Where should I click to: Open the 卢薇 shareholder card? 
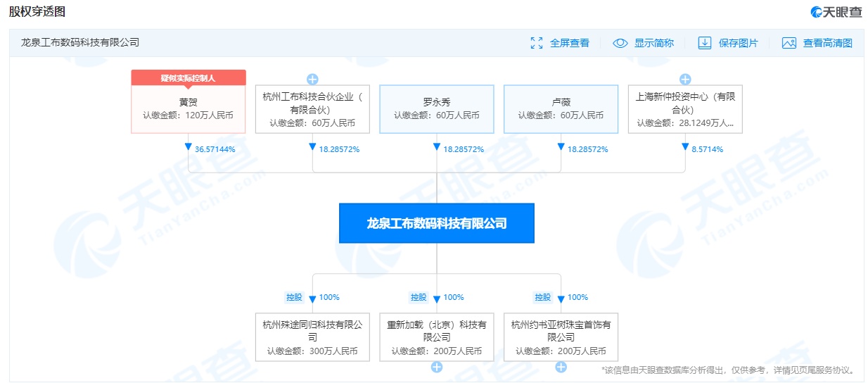(561, 109)
